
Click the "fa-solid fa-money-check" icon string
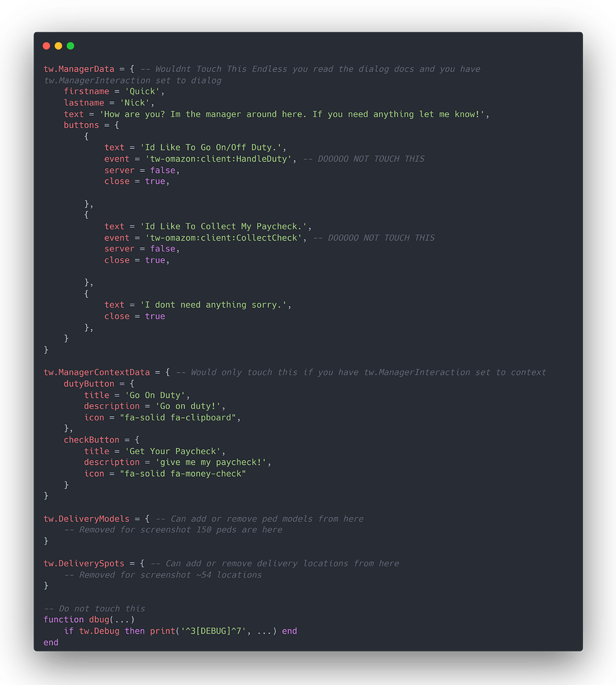click(183, 473)
